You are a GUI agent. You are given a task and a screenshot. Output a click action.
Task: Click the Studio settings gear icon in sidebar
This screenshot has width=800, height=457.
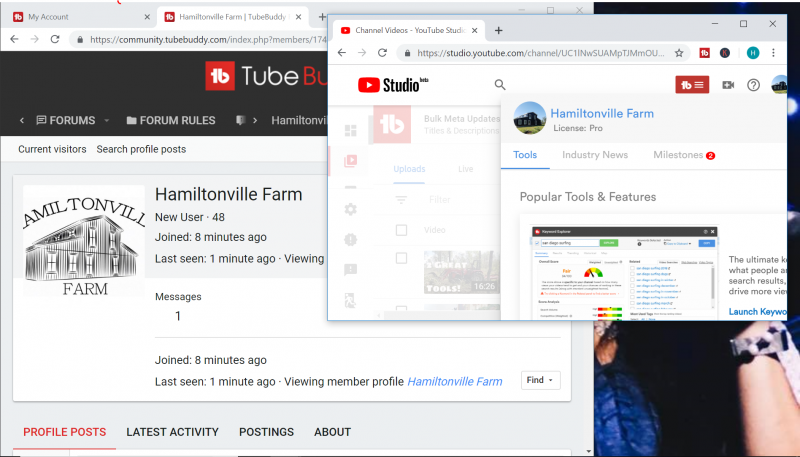[x=351, y=209]
